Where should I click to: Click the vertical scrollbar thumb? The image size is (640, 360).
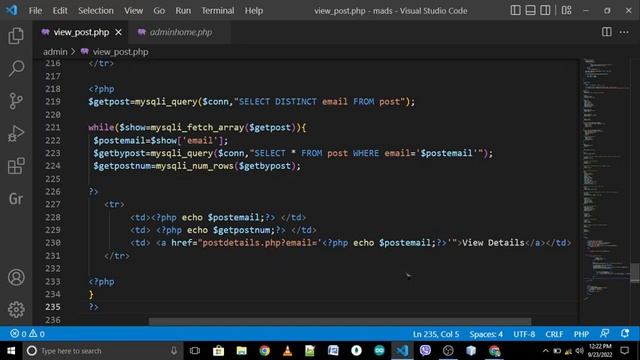click(635, 273)
